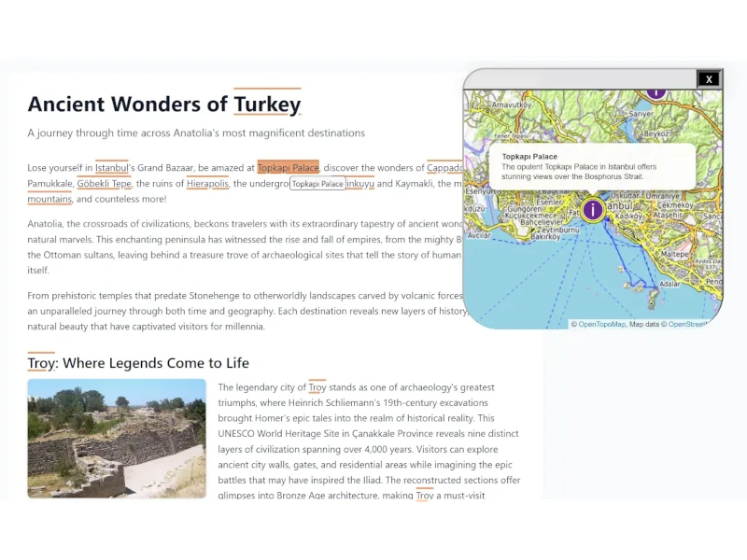
Task: Click the OpenTopoMap attribution link
Action: tap(602, 324)
